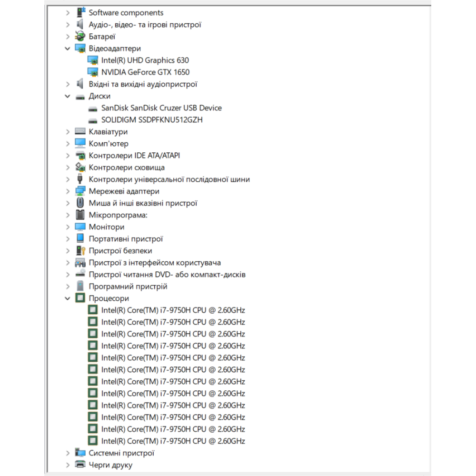Click the speaker icon for Вхідні та вихідні аудіопристрої
Screen dimensions: 476x476
(x=80, y=84)
